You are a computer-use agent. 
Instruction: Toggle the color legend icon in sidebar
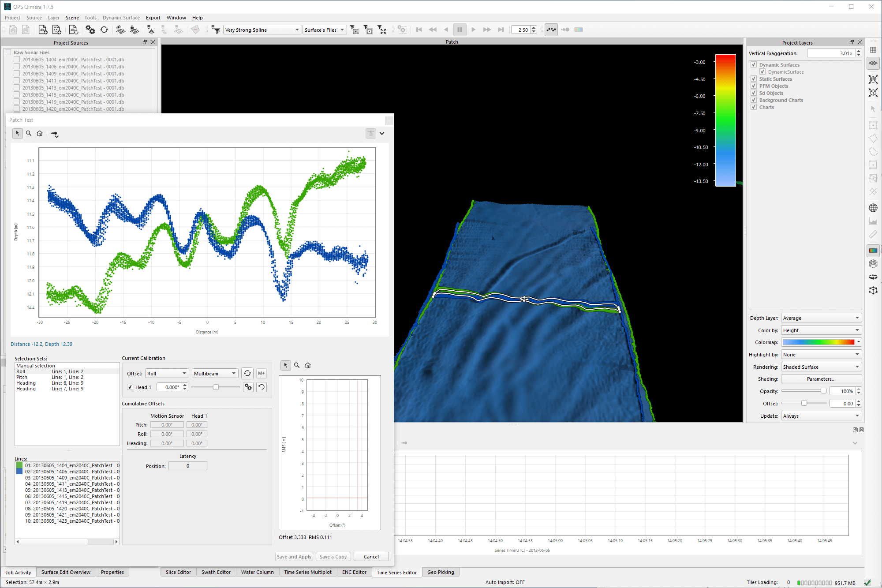click(873, 250)
